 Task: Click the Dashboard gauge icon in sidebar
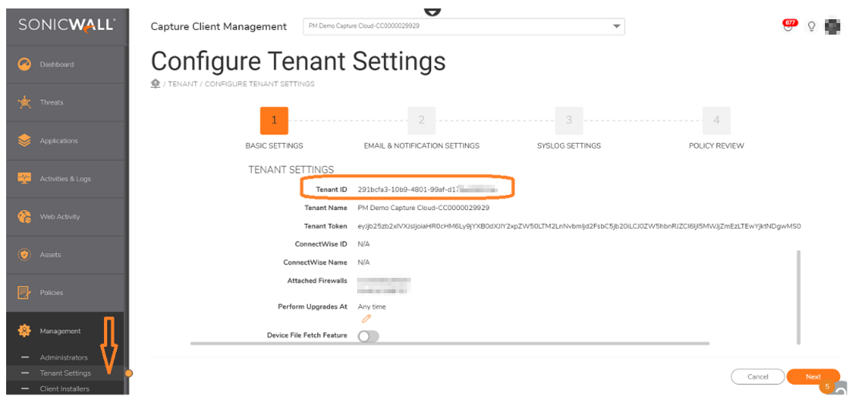tap(24, 65)
